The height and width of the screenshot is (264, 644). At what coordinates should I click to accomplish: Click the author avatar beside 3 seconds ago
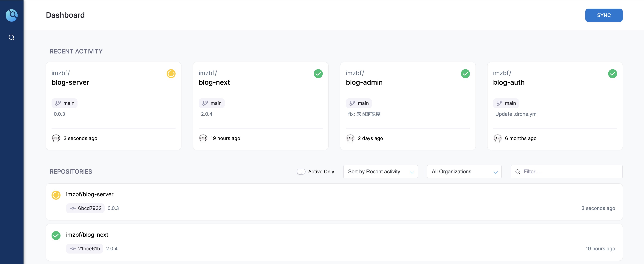tap(56, 138)
